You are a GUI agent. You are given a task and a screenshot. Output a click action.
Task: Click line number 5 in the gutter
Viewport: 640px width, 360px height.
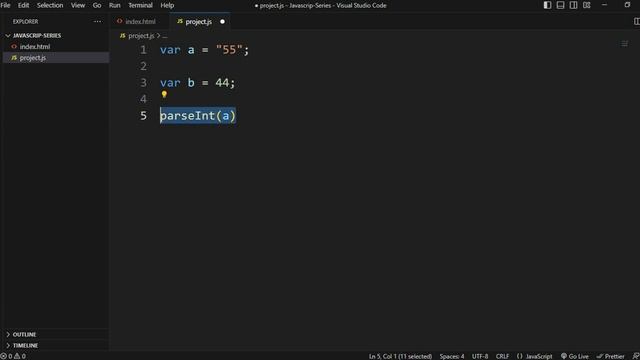[x=143, y=116]
